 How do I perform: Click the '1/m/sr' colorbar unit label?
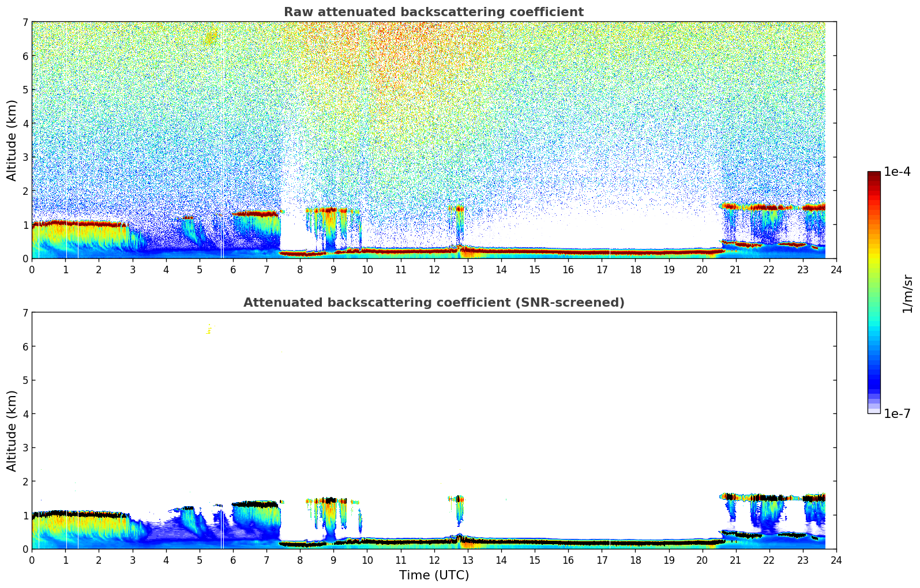point(907,293)
